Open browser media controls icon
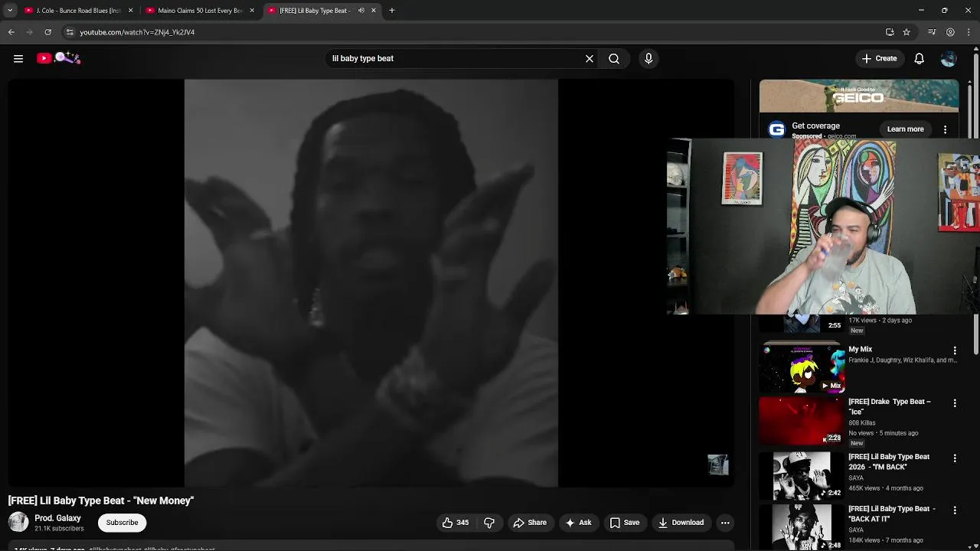 932,32
